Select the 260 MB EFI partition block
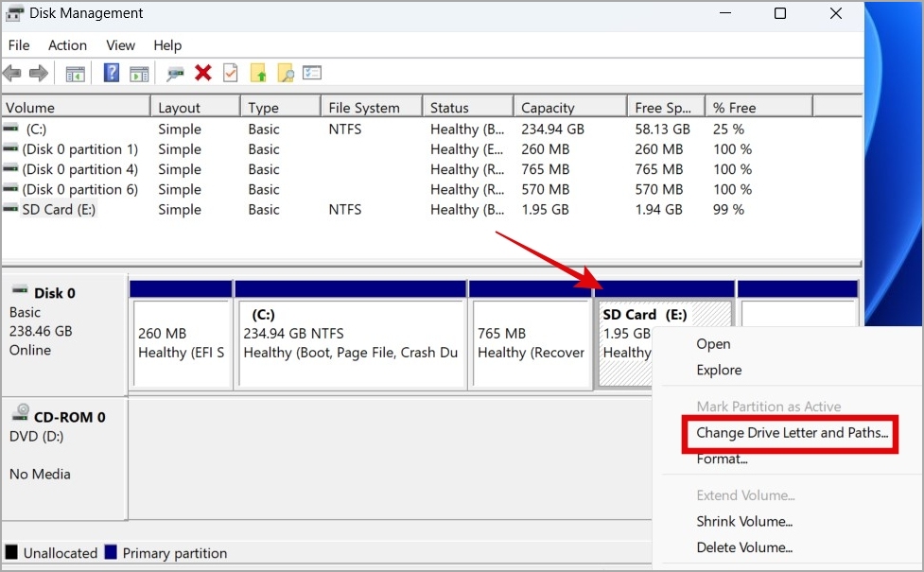924x572 pixels. point(181,336)
